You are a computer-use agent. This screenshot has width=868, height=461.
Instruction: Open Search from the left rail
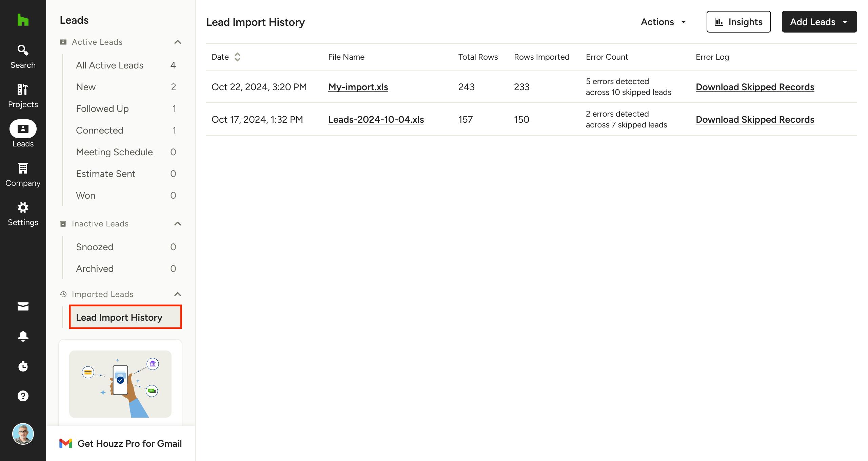pos(23,57)
